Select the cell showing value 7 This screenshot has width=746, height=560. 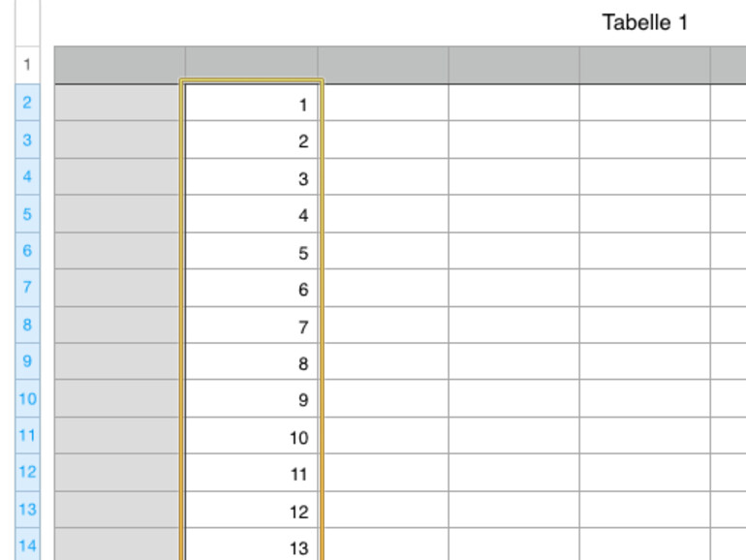pos(252,327)
